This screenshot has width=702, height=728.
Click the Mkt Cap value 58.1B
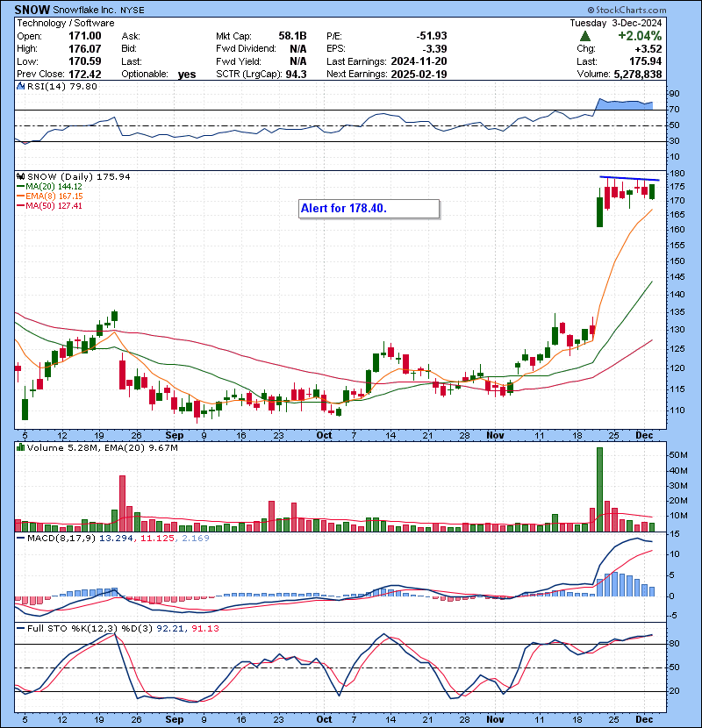pyautogui.click(x=293, y=36)
